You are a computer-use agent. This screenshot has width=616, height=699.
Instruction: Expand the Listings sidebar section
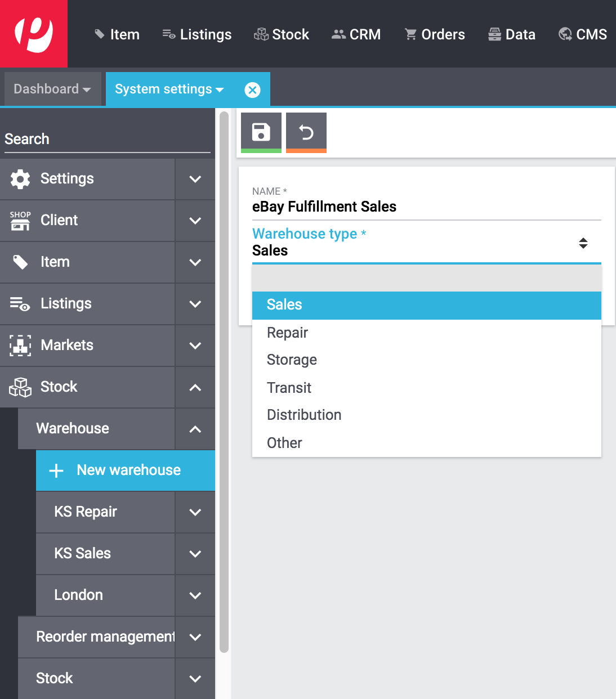(x=195, y=304)
